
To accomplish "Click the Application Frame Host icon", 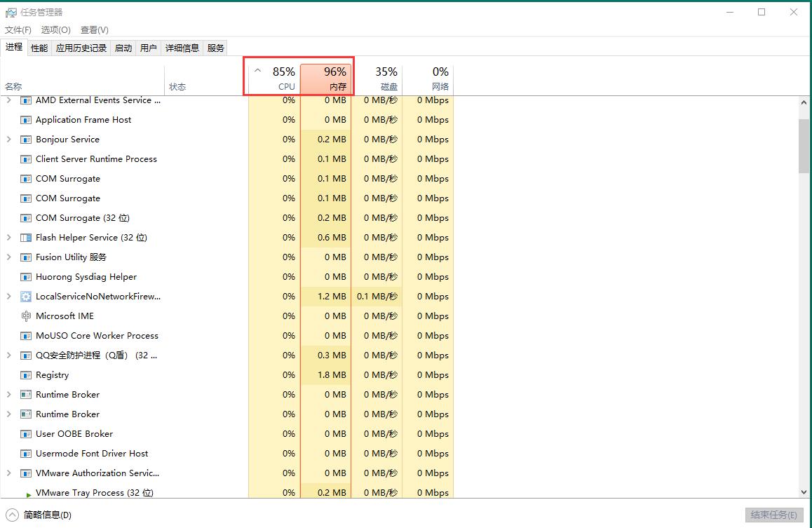I will (x=26, y=120).
